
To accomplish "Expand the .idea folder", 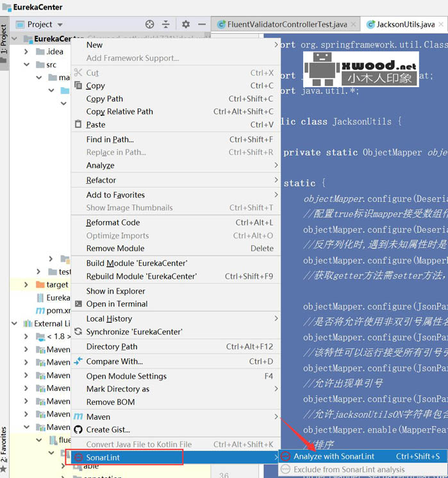I will pyautogui.click(x=26, y=51).
